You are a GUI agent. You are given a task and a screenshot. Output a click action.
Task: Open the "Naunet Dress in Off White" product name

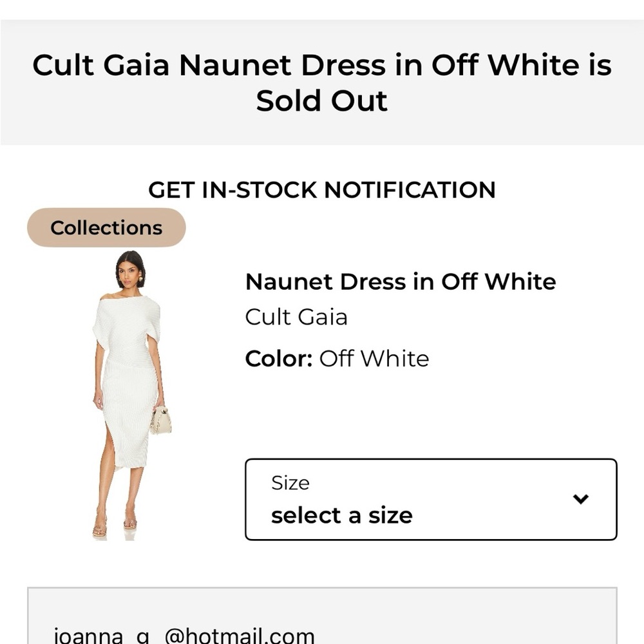pyautogui.click(x=400, y=281)
